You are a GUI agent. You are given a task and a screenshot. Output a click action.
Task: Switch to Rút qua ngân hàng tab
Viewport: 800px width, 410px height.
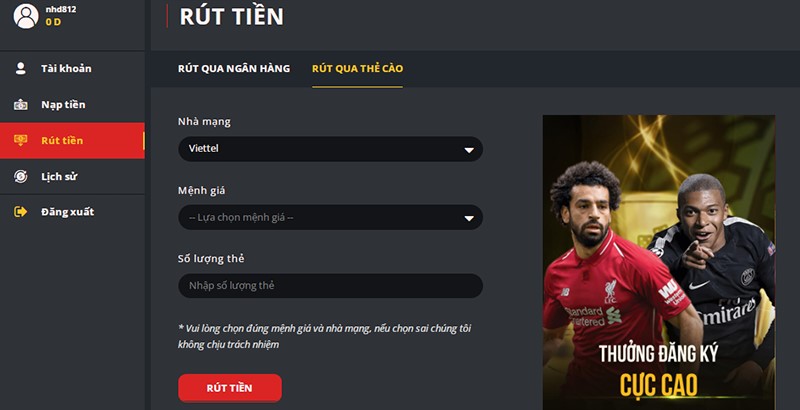coord(234,68)
